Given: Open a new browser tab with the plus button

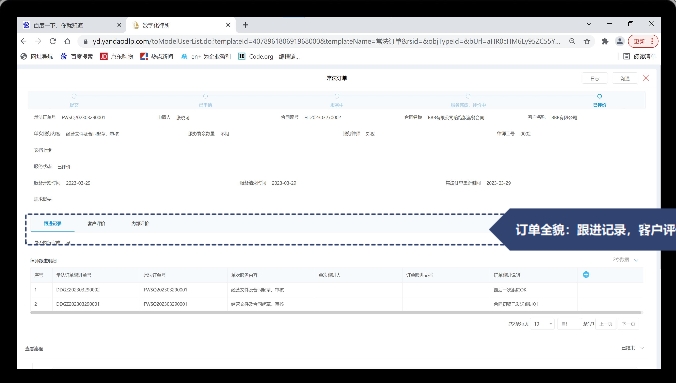Looking at the screenshot, I should (245, 25).
